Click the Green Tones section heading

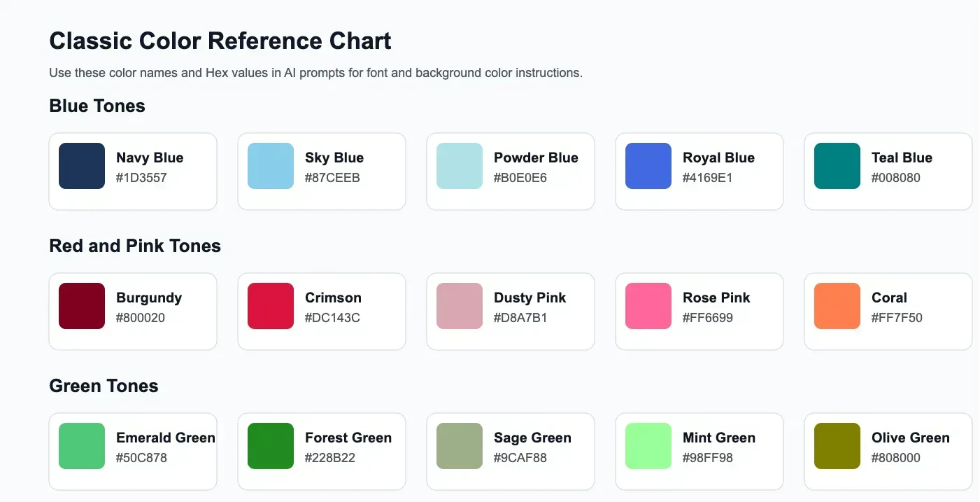point(104,386)
